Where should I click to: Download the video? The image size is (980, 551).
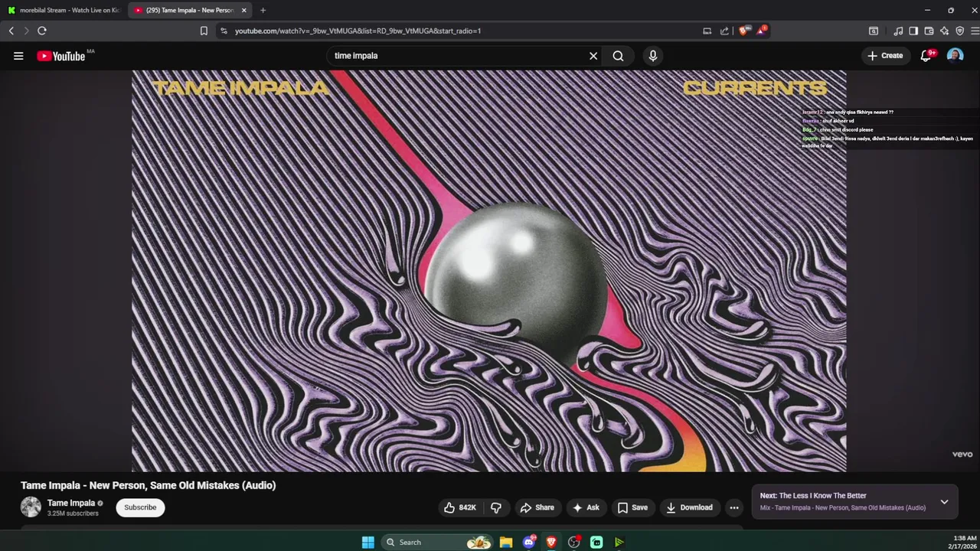point(689,507)
